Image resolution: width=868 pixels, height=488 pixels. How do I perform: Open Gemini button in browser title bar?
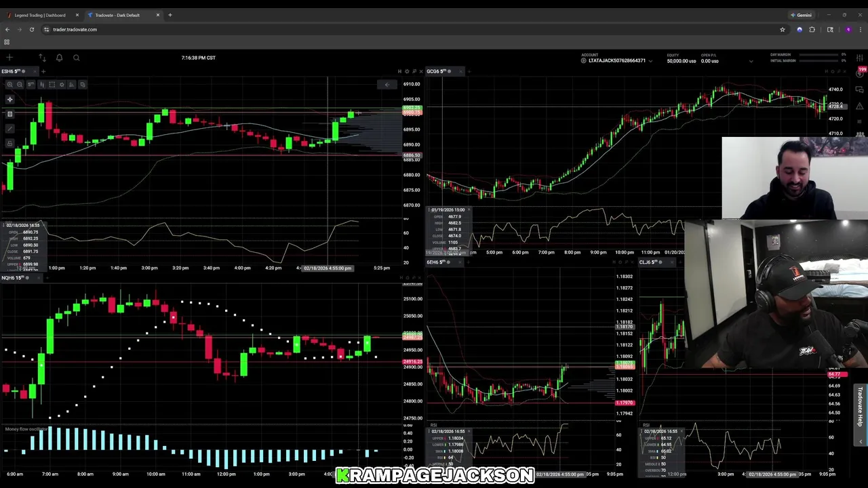tap(802, 15)
